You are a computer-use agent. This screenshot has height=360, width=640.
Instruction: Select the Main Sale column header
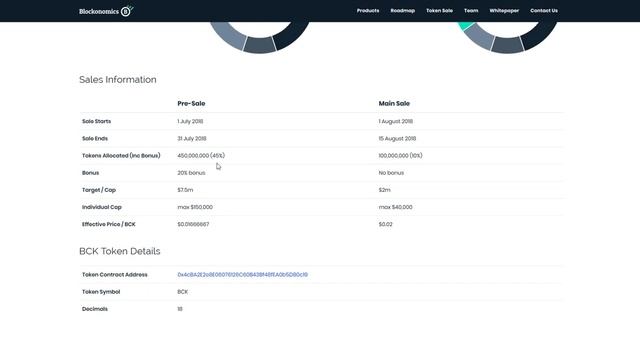pos(394,103)
